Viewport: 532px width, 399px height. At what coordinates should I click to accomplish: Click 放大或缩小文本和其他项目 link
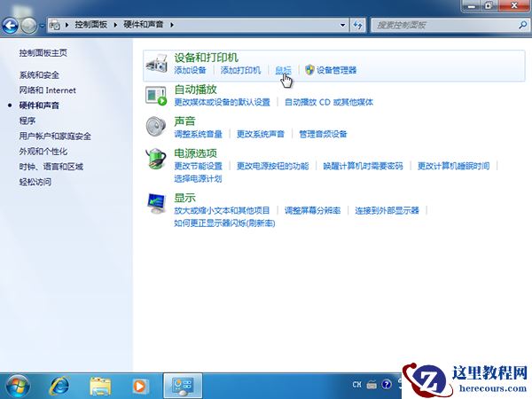pyautogui.click(x=222, y=211)
